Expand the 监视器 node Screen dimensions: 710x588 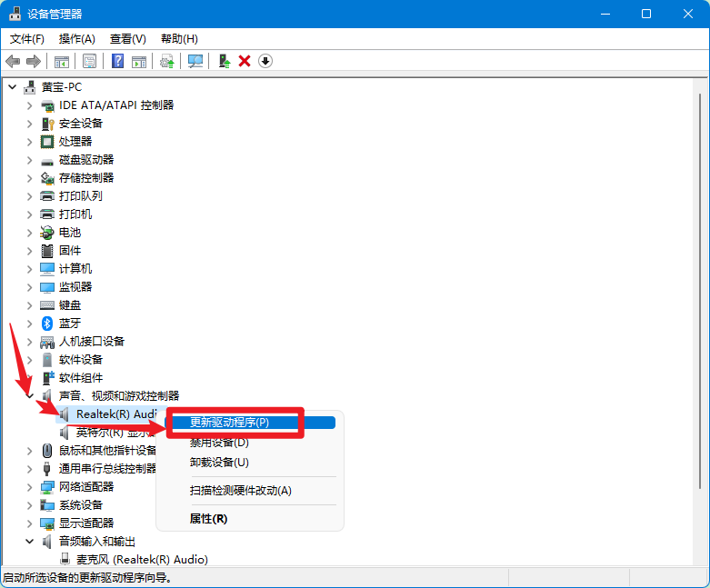29,287
